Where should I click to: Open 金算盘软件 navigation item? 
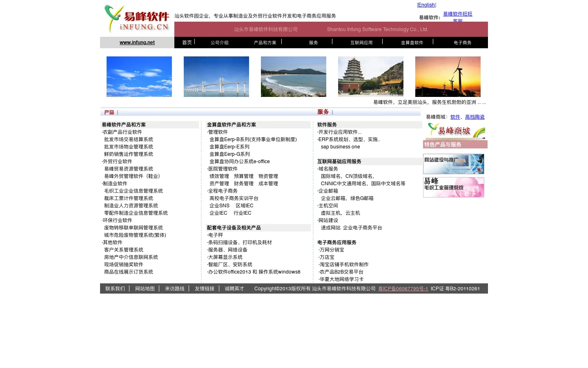[x=412, y=43]
